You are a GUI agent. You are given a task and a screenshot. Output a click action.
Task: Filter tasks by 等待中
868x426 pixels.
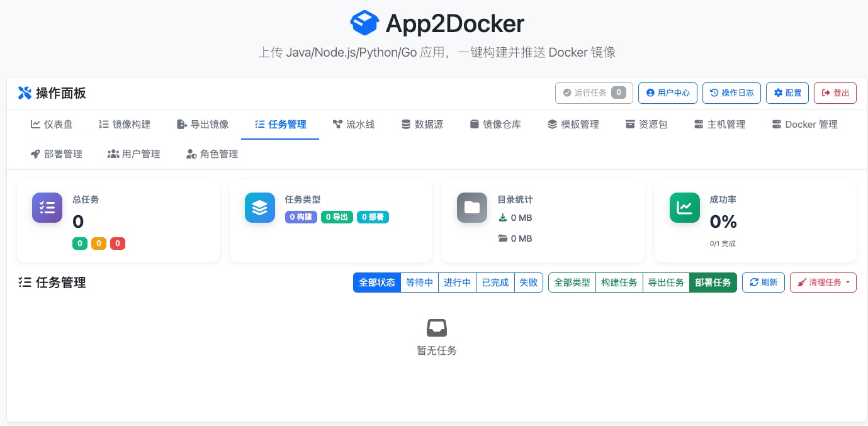click(x=419, y=283)
